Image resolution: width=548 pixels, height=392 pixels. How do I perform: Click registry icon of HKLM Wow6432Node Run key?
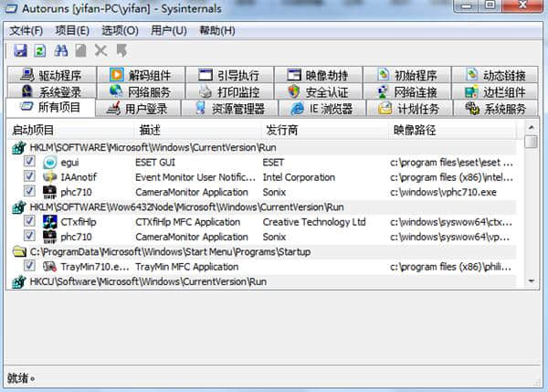point(19,207)
